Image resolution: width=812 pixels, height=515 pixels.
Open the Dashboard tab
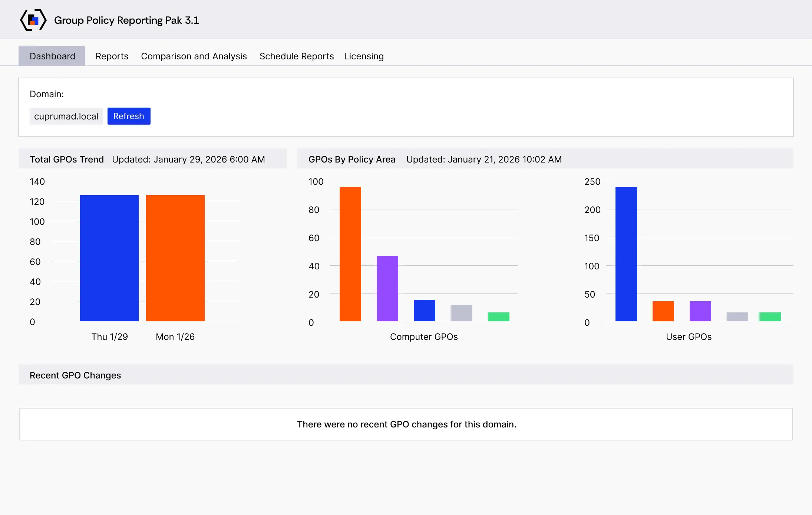(x=52, y=56)
